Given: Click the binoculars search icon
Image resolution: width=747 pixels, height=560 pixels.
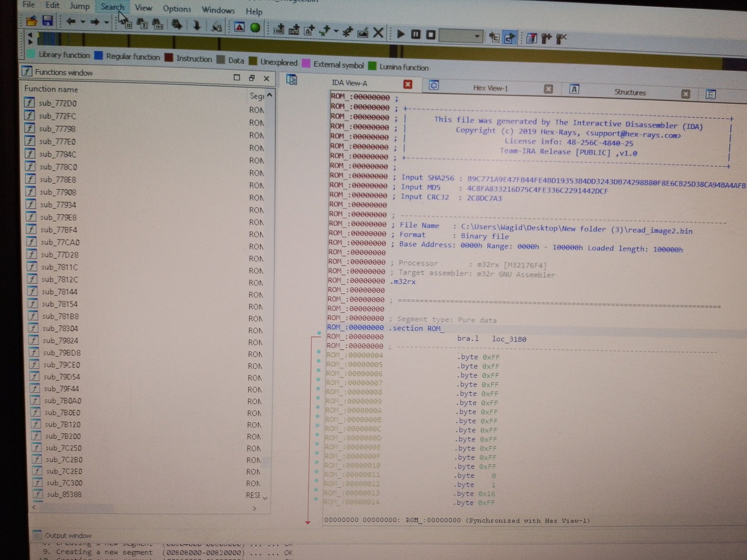Looking at the screenshot, I should click(177, 25).
